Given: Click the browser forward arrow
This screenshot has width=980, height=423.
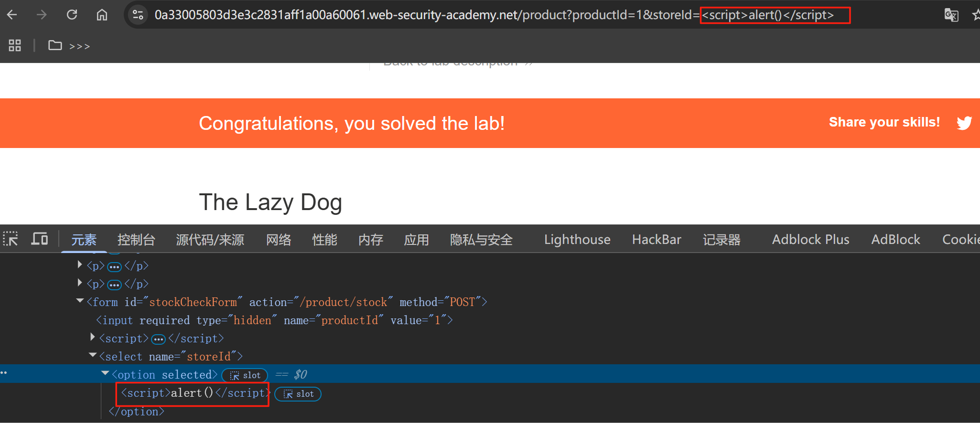Looking at the screenshot, I should pos(42,15).
